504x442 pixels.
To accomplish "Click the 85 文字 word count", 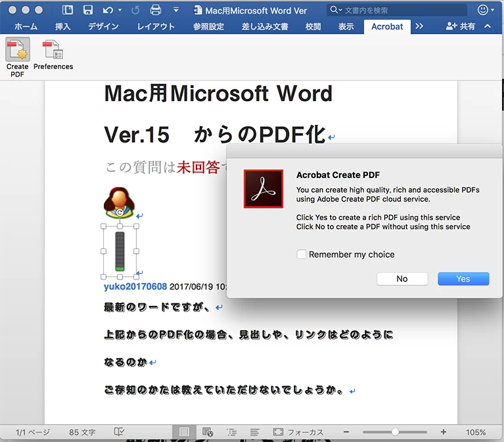I will click(x=82, y=432).
